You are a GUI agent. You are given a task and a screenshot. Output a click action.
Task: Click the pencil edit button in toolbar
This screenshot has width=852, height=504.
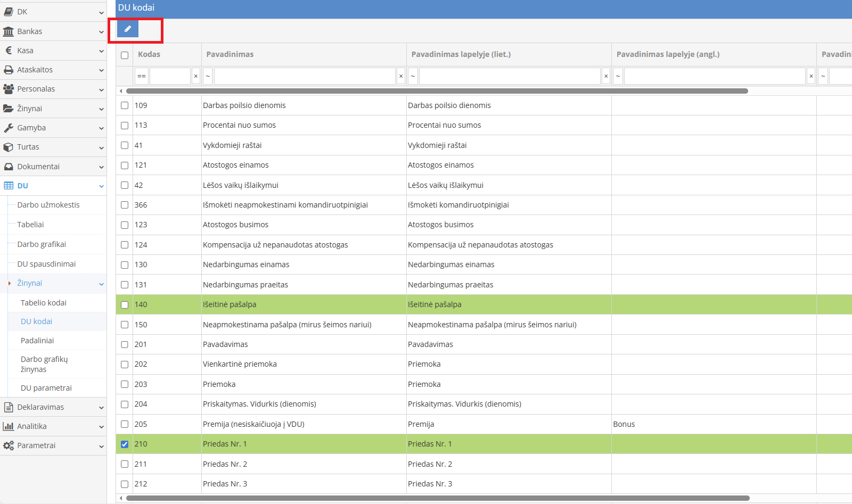click(x=128, y=29)
